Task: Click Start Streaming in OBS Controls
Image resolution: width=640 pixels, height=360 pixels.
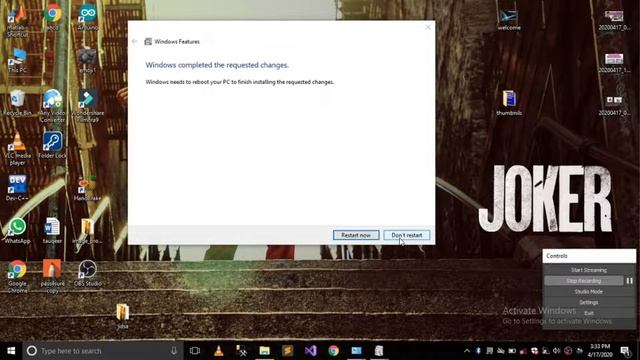Action: point(589,270)
